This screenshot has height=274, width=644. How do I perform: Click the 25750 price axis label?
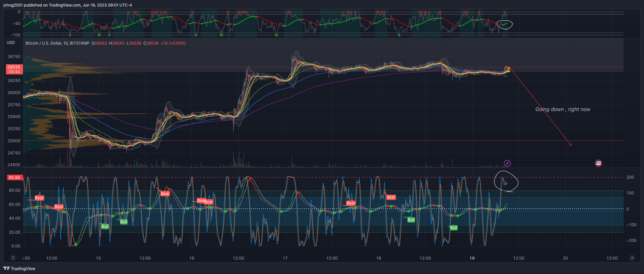pos(14,105)
